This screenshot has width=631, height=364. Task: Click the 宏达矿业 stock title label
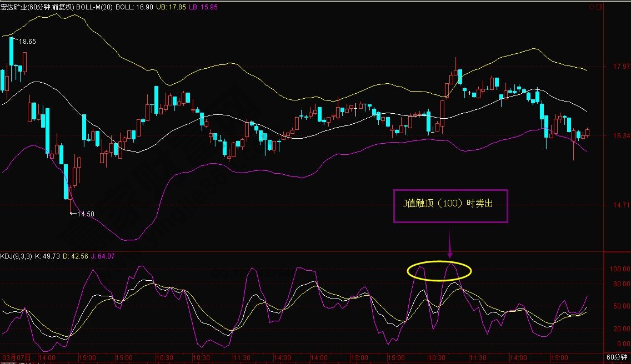(13, 6)
